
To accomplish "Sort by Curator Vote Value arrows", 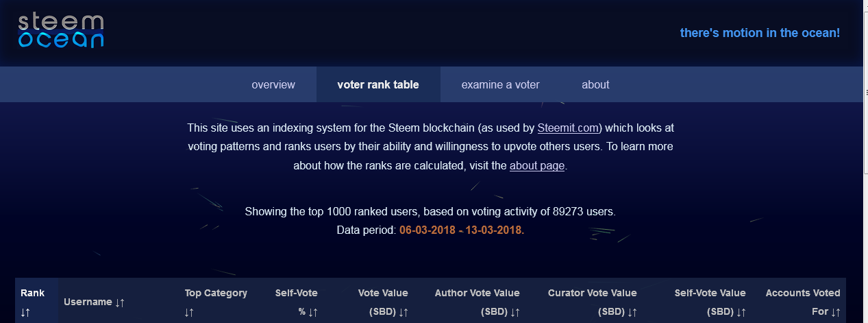I will 632,312.
